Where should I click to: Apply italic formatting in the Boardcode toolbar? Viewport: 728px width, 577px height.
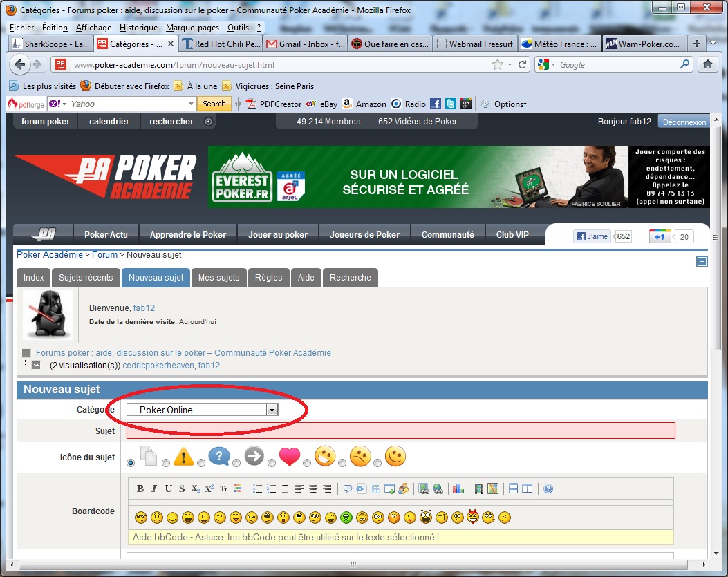coord(154,489)
